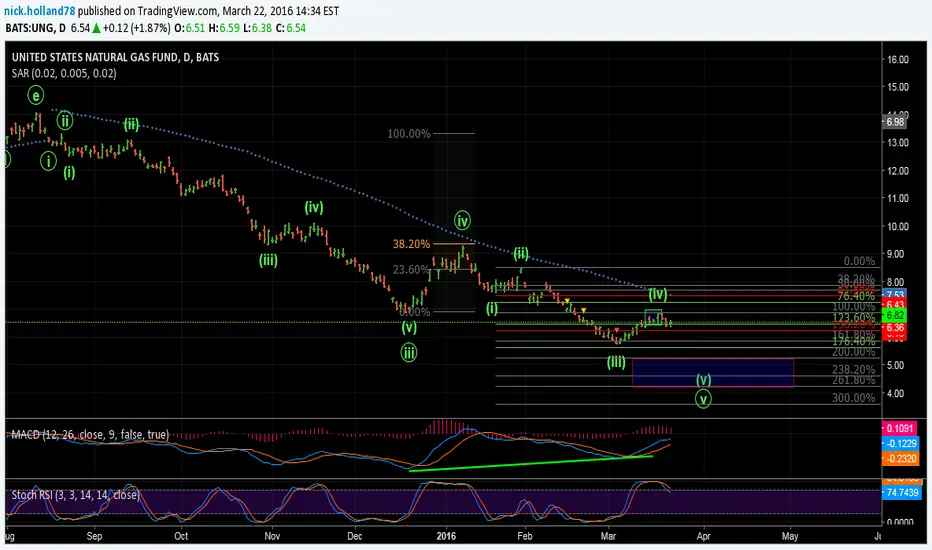Click the UNITED STATES NATURAL GAS FUND title
932x550 pixels.
pos(115,57)
